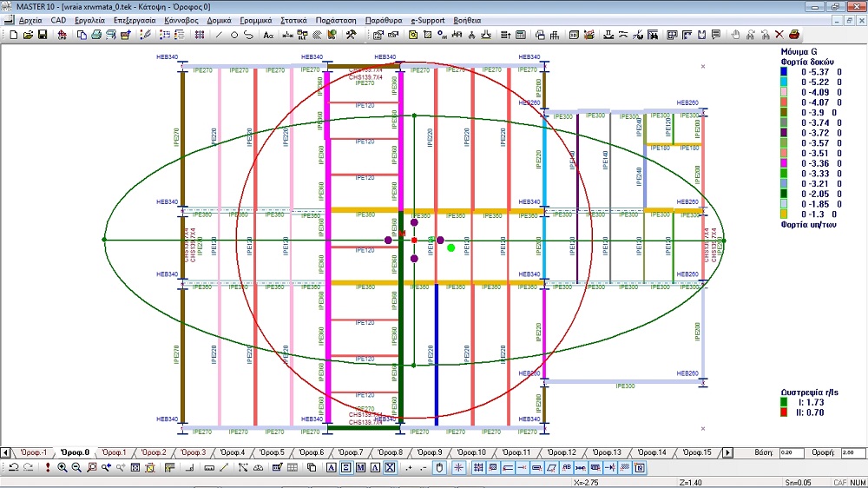Click the Zoom out magnifier icon

(x=76, y=467)
